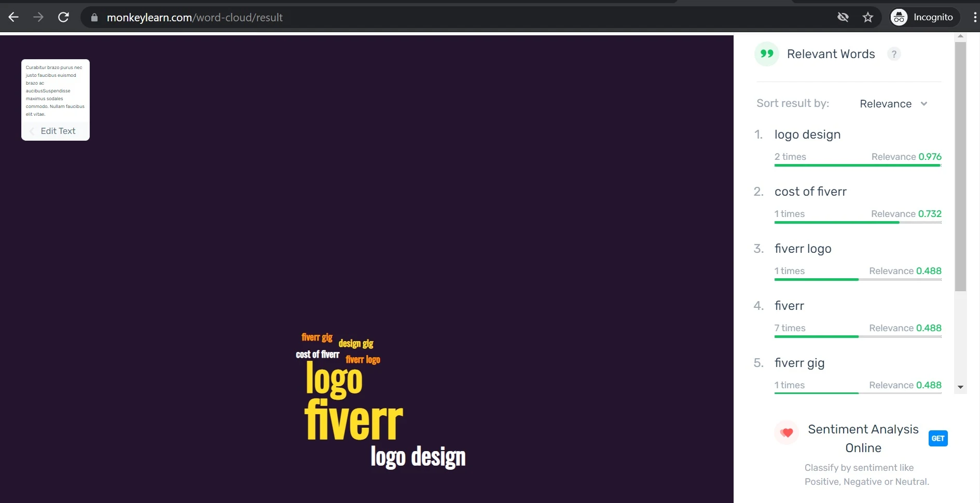Click 'logo design' white word in cloud
The width and height of the screenshot is (980, 503).
(x=418, y=457)
